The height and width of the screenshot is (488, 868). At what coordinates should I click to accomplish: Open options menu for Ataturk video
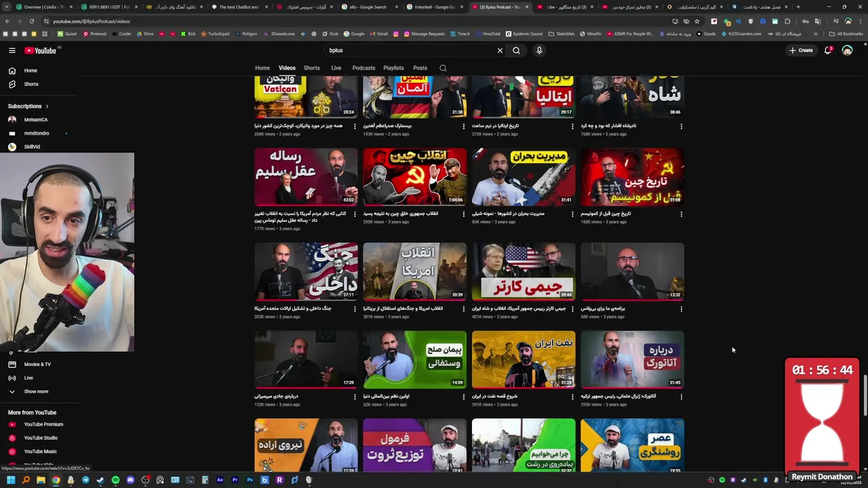681,396
